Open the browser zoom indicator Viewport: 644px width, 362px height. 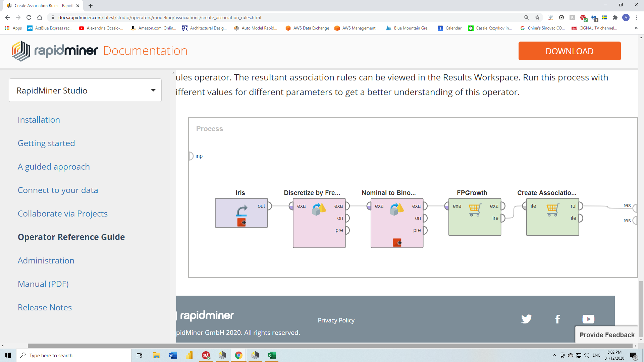click(527, 17)
